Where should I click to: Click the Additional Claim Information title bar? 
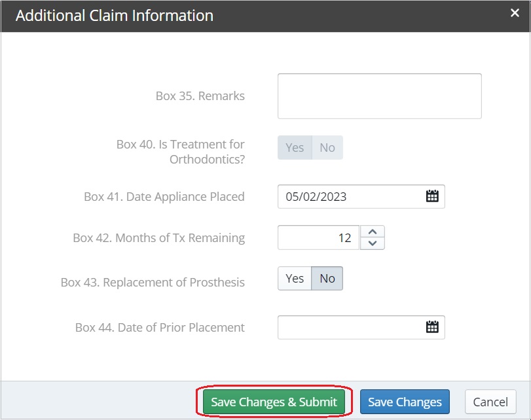[x=115, y=15]
